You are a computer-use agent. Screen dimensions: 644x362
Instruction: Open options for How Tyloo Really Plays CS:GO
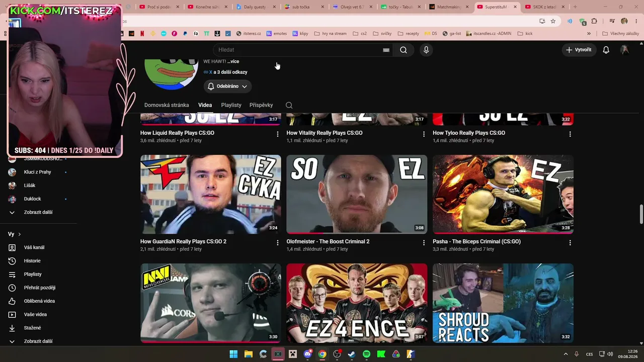570,134
